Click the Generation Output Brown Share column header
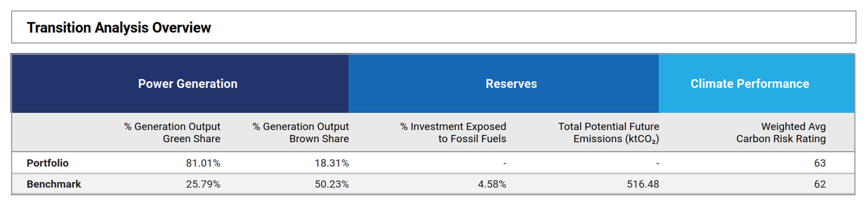 pyautogui.click(x=301, y=132)
